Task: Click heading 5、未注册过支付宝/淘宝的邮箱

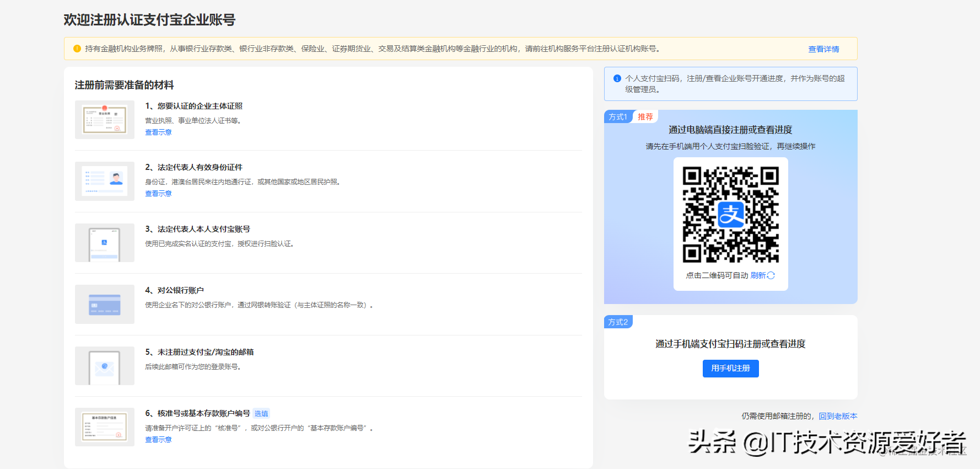Action: pyautogui.click(x=200, y=352)
